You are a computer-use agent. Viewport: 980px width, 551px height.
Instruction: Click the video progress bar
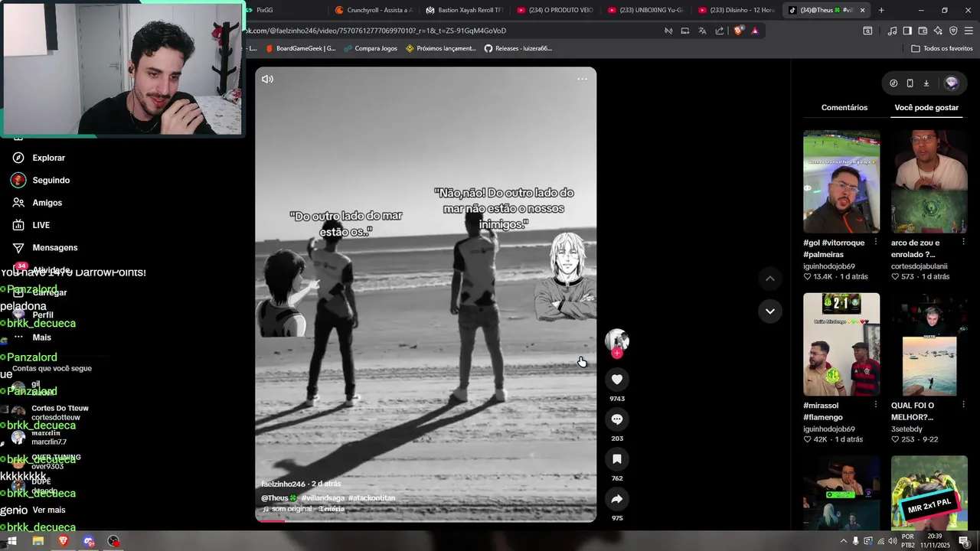tap(426, 521)
